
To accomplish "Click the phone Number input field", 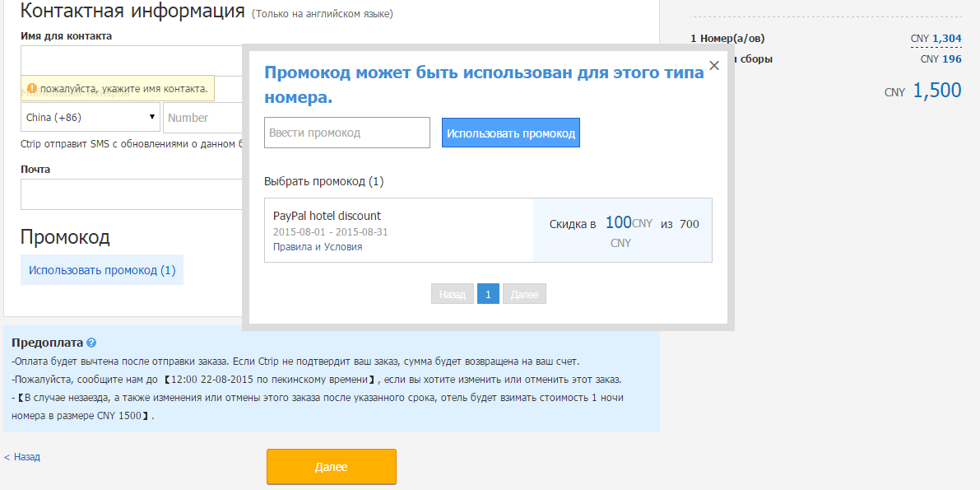I will coord(202,118).
